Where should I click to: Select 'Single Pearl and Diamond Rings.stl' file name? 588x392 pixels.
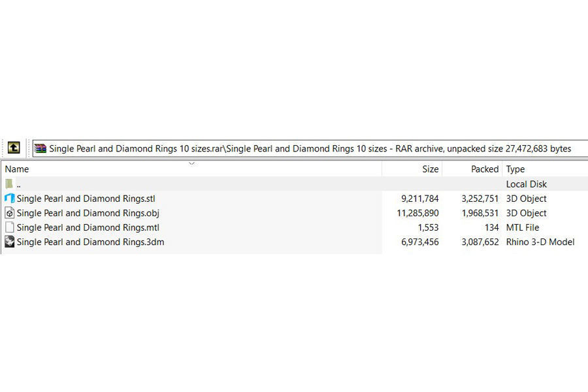pyautogui.click(x=86, y=199)
